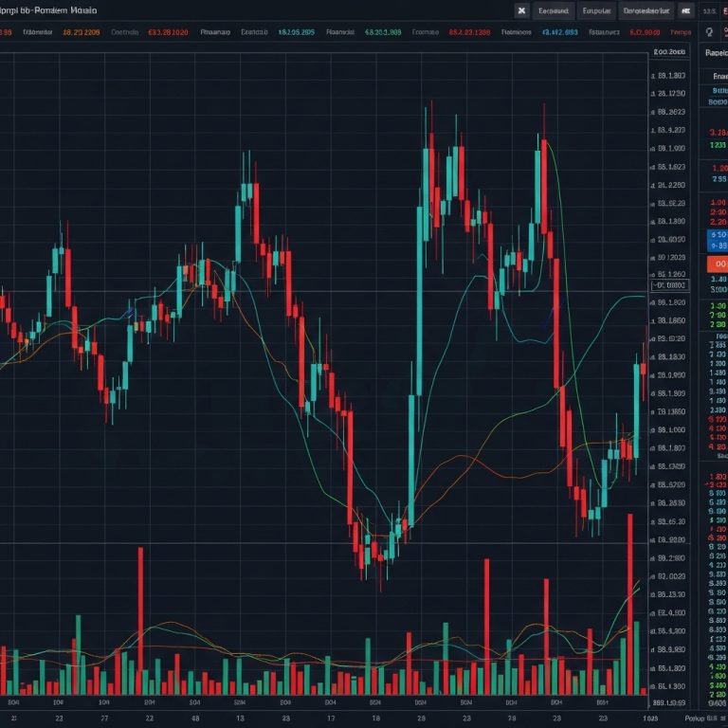Click the '48' label on the time axis
This screenshot has height=728, width=728.
point(193,719)
